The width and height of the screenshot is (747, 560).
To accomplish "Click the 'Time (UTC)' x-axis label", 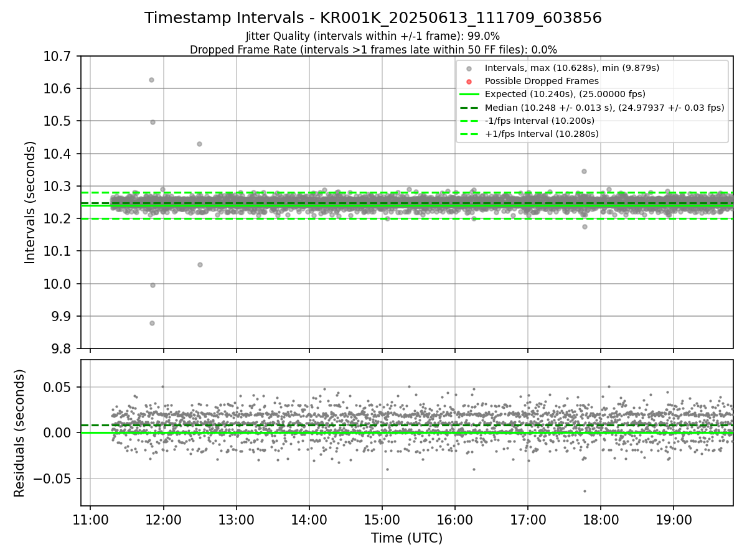I will [406, 538].
